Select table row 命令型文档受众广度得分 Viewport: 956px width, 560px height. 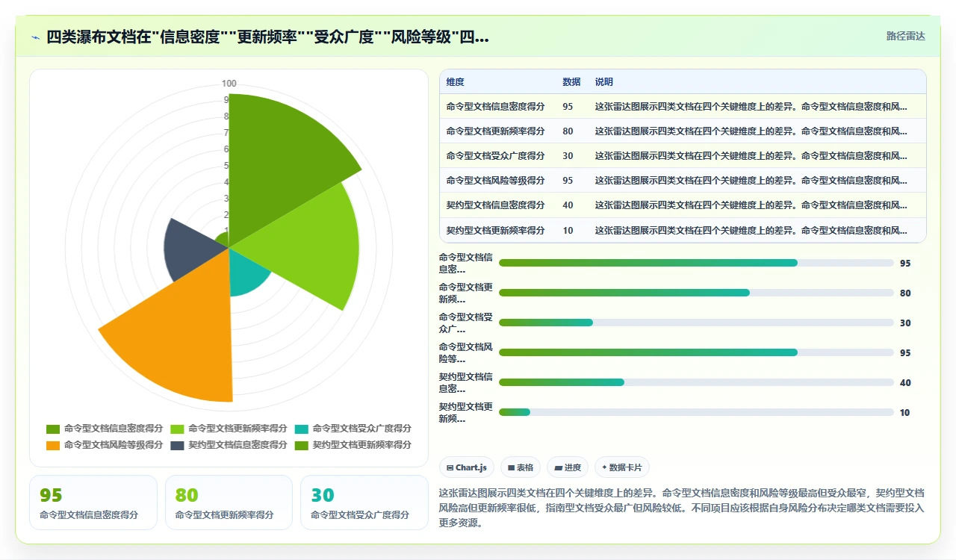coord(683,155)
